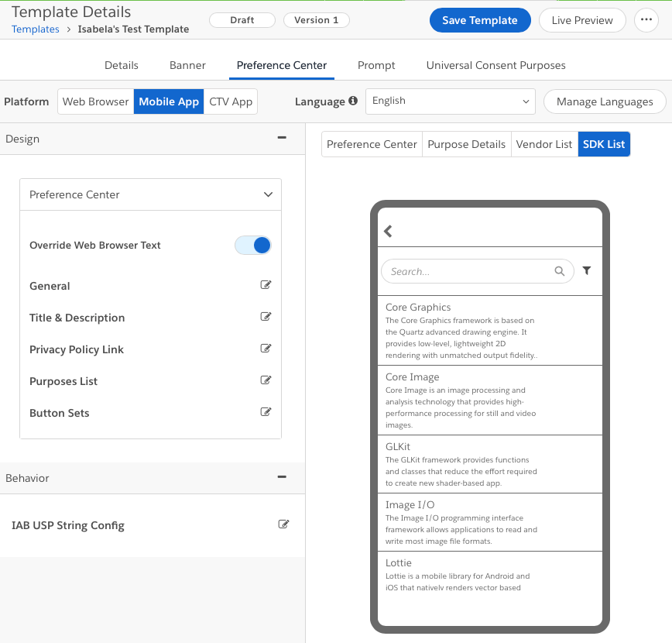Click the Button Sets row label
The height and width of the screenshot is (643, 672).
click(60, 413)
